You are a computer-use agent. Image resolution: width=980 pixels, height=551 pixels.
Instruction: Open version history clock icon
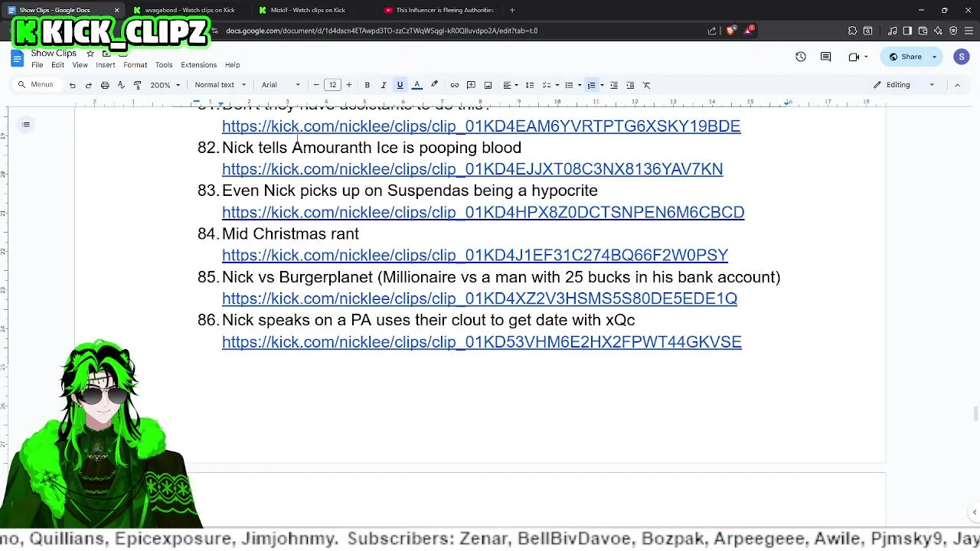tap(801, 57)
